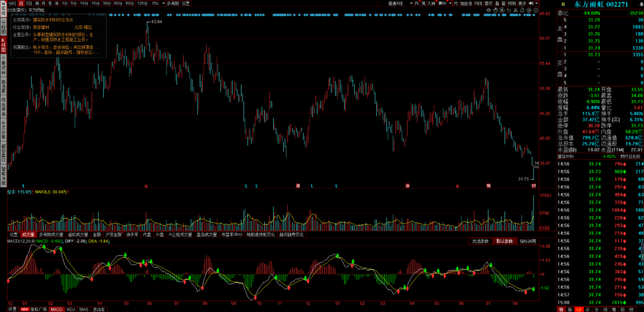Select the 换手率 turnover tab

click(x=131, y=235)
